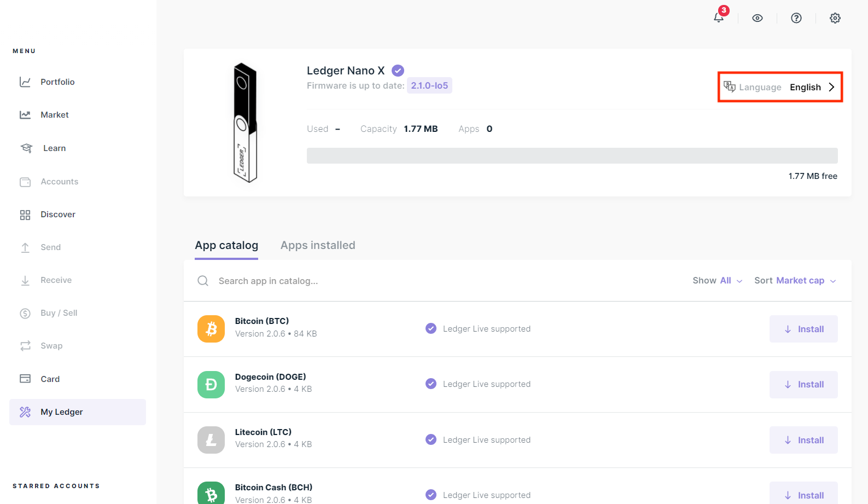Switch to the Apps installed tab

coord(318,246)
